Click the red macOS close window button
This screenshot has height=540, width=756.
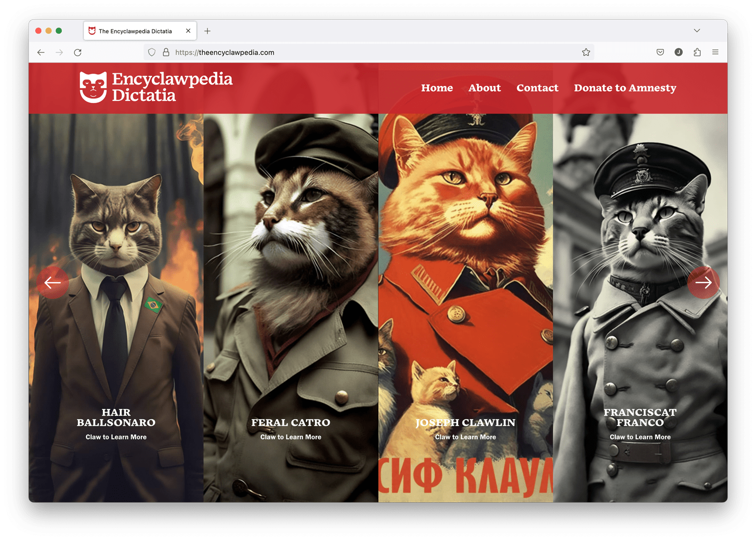click(x=38, y=31)
